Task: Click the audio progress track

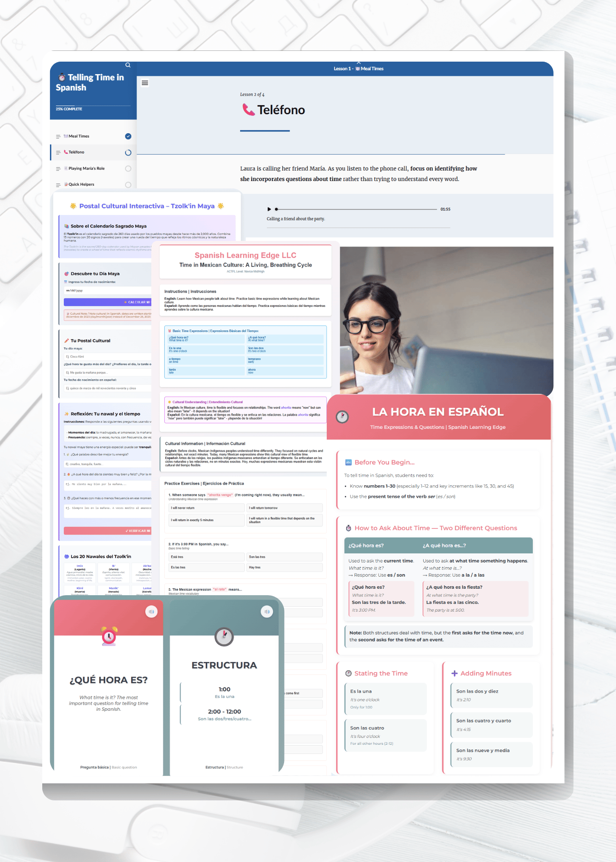Action: (x=356, y=209)
